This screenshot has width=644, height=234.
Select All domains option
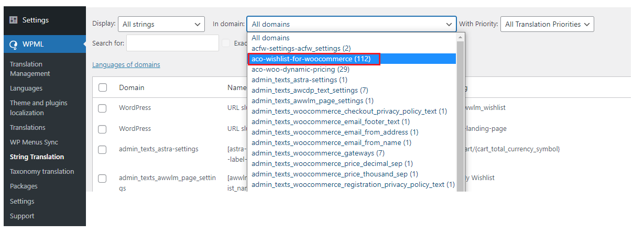tap(352, 38)
